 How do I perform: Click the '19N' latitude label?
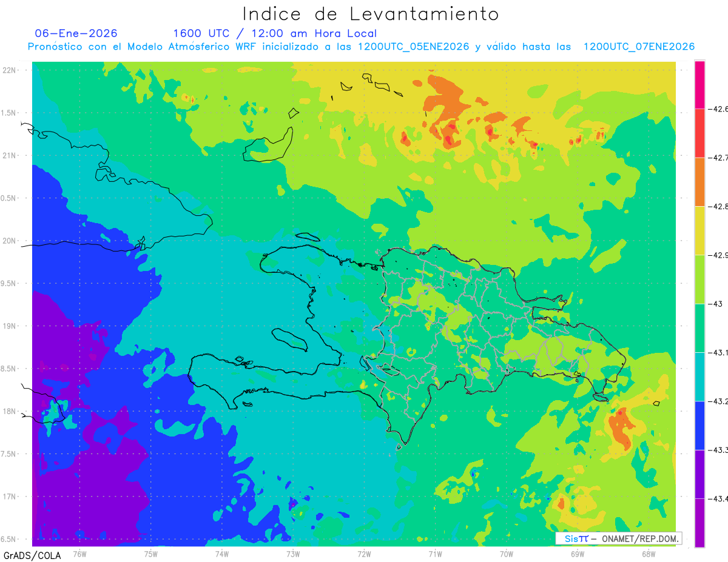9,326
